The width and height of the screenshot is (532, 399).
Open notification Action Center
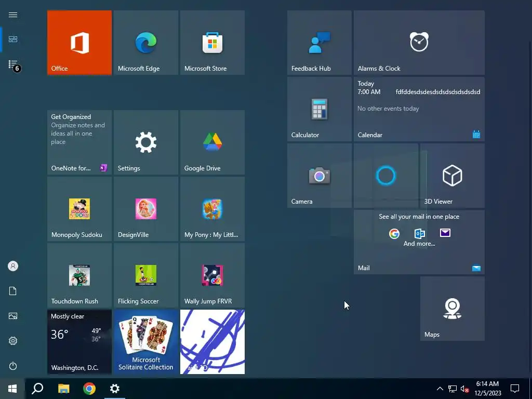coord(515,389)
